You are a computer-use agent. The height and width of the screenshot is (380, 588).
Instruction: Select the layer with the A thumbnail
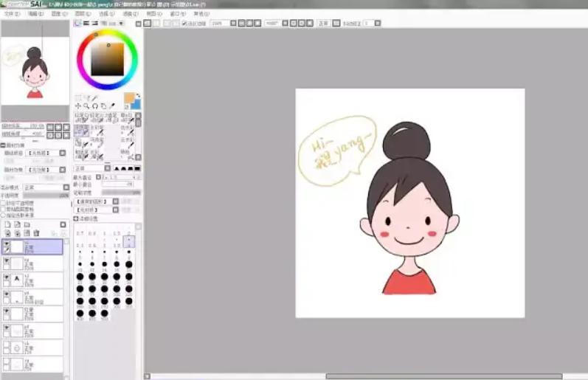(33, 280)
